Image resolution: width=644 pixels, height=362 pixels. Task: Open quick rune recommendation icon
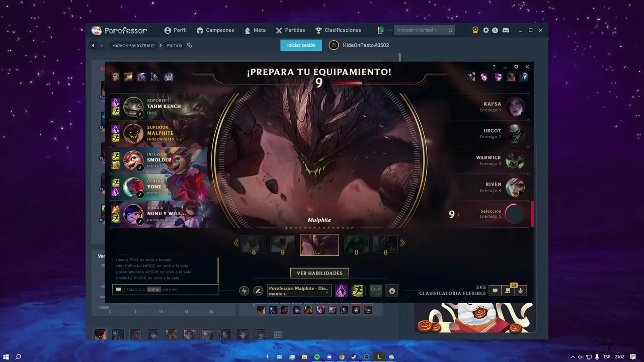tap(244, 291)
